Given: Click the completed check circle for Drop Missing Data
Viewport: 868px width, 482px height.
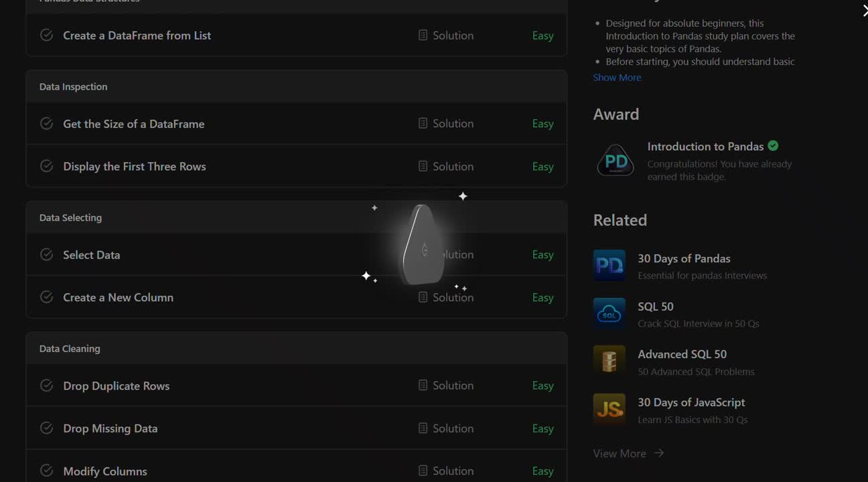Looking at the screenshot, I should pyautogui.click(x=47, y=428).
